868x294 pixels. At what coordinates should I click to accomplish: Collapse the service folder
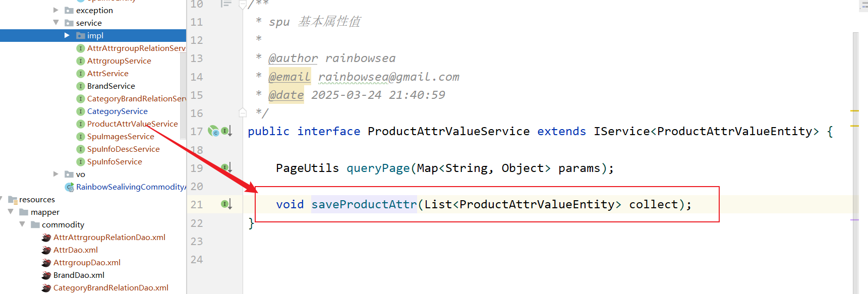55,23
